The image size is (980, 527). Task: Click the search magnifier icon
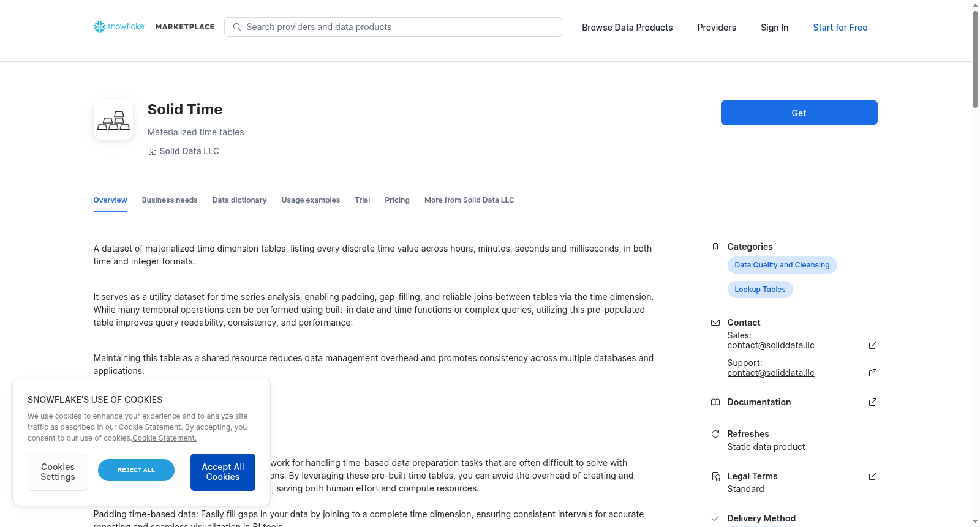tap(237, 27)
